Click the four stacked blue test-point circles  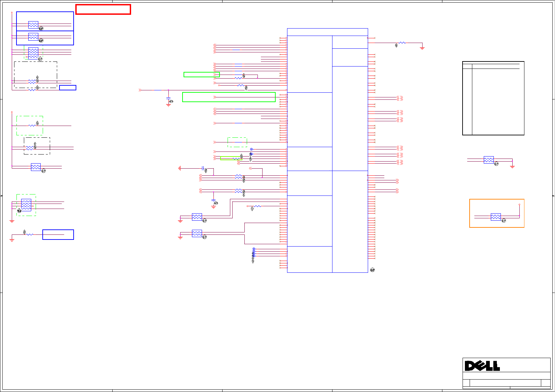click(254, 252)
